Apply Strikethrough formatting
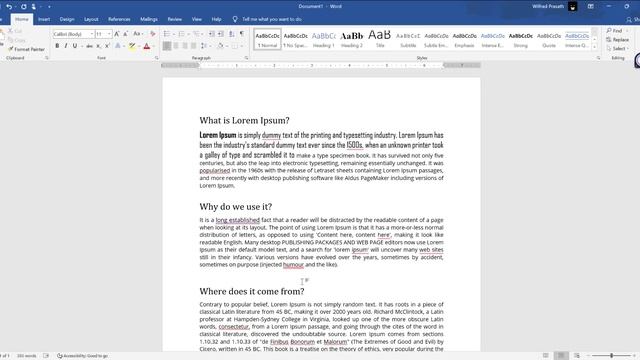This screenshot has width=640, height=360. (x=89, y=46)
